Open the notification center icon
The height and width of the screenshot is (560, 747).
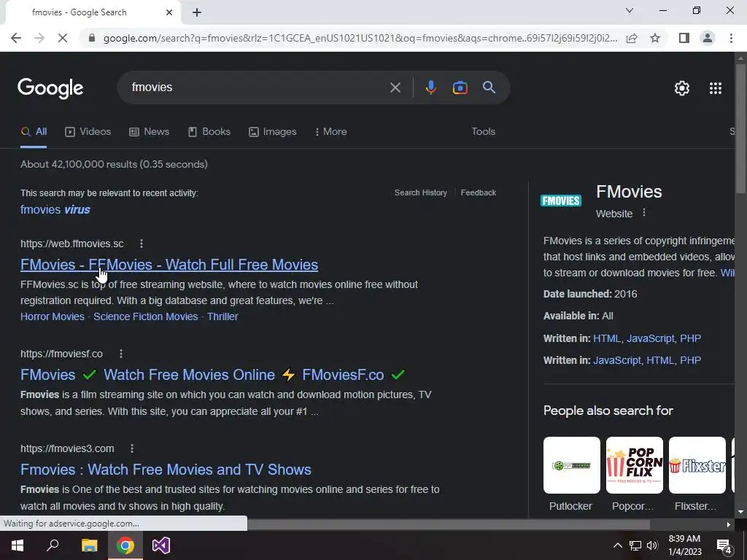point(723,546)
